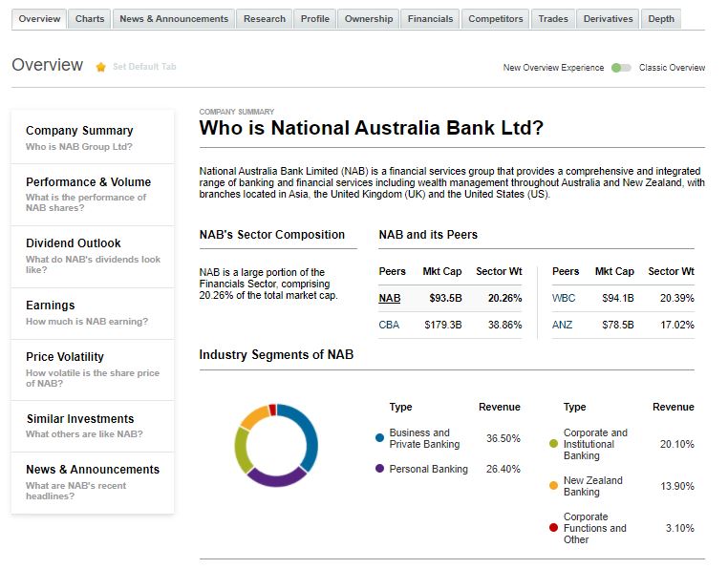Click the 20.39% sector weight value

(677, 299)
